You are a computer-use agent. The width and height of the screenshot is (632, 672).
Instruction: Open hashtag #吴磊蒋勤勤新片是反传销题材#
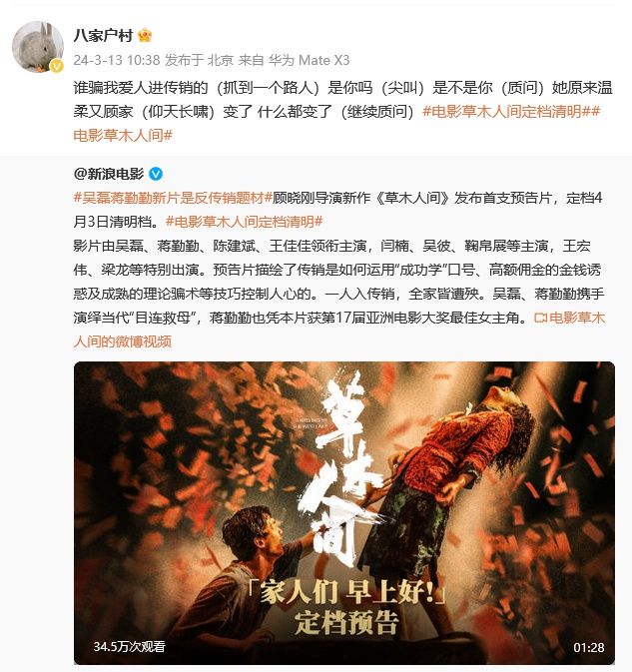[x=173, y=198]
